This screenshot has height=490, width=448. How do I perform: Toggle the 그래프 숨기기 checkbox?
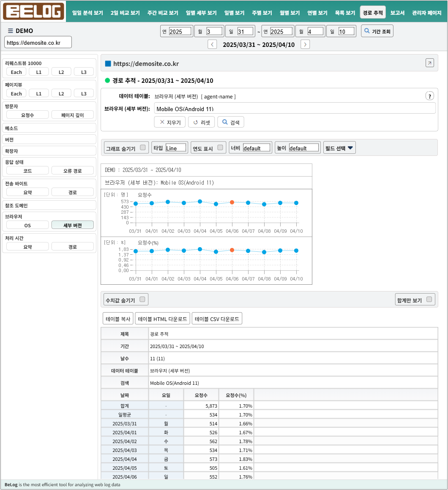[142, 147]
